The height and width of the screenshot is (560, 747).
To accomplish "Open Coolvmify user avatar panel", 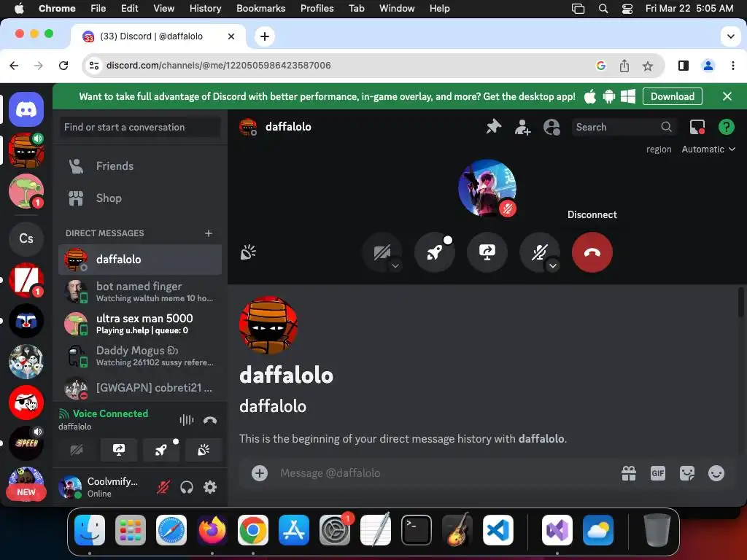I will (x=70, y=487).
